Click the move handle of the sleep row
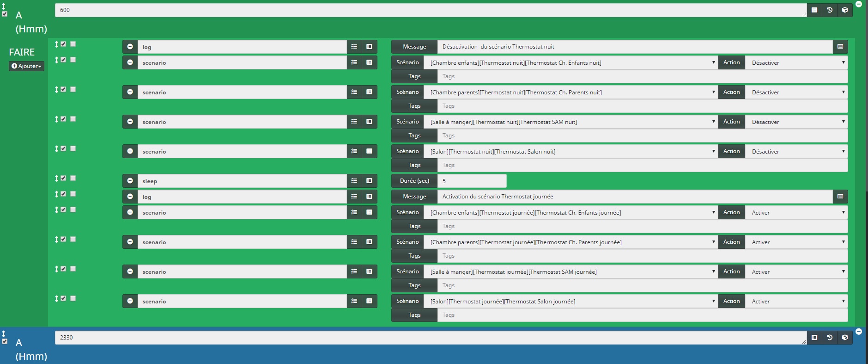The height and width of the screenshot is (364, 868). 56,178
